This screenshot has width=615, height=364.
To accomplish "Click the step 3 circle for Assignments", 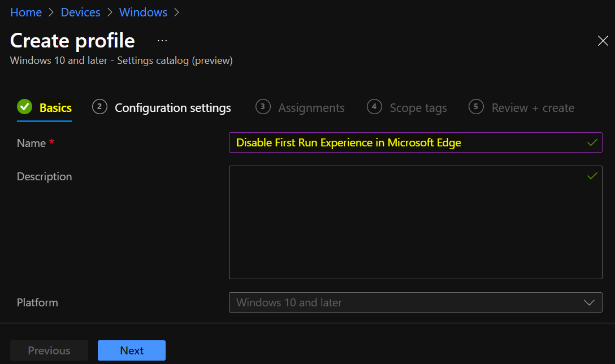I will [x=263, y=107].
